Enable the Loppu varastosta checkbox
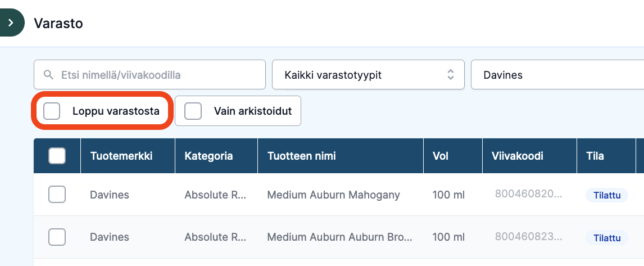644x266 pixels. 52,111
